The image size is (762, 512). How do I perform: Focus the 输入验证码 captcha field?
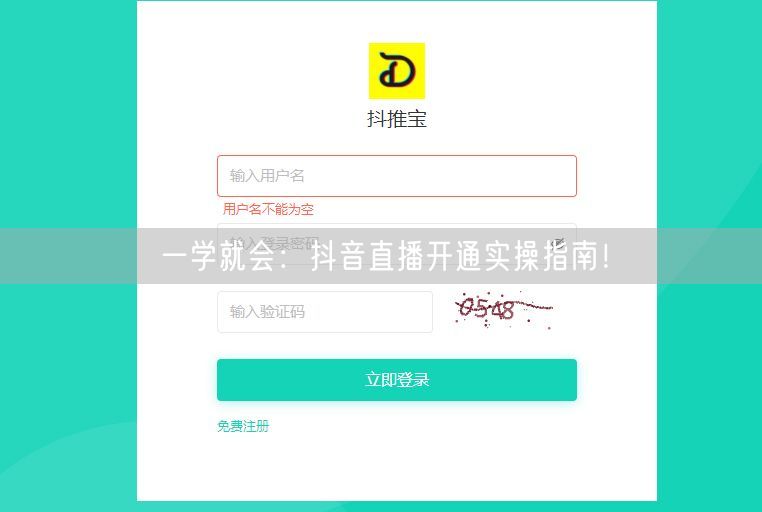point(325,312)
